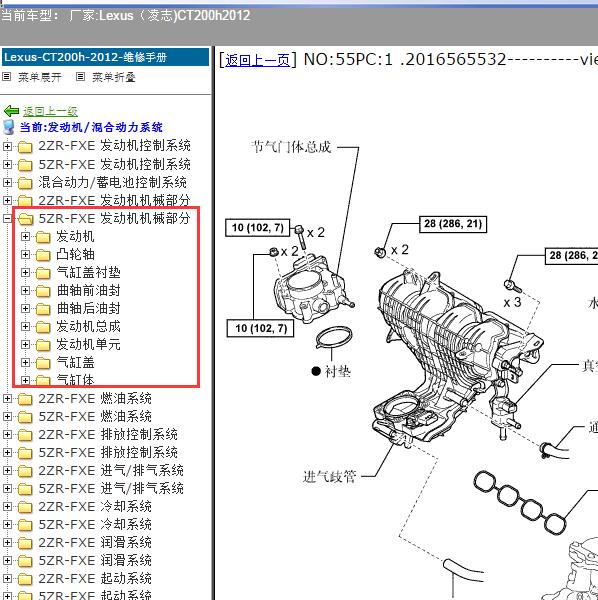Click the 返回上一页 link

[x=257, y=60]
